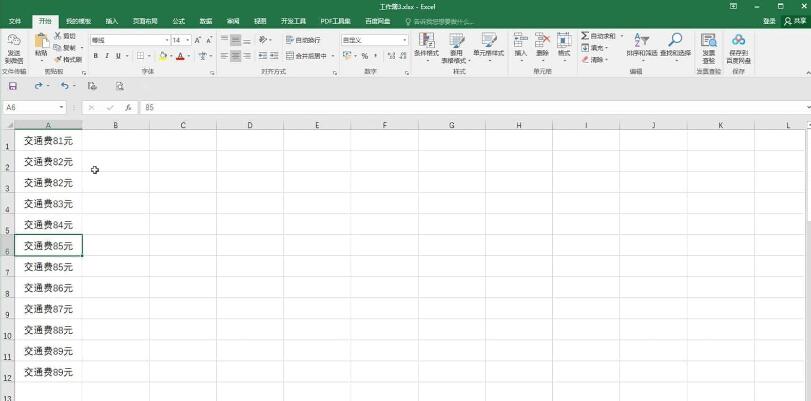This screenshot has height=401, width=811.
Task: Click the Insert cells (插入) icon
Action: [x=520, y=46]
